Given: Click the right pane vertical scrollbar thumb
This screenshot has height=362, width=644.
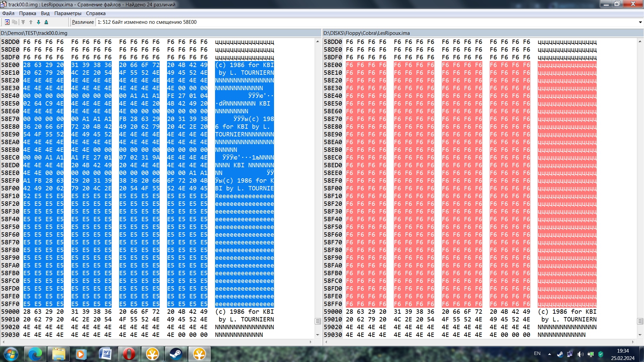Looking at the screenshot, I should point(640,321).
